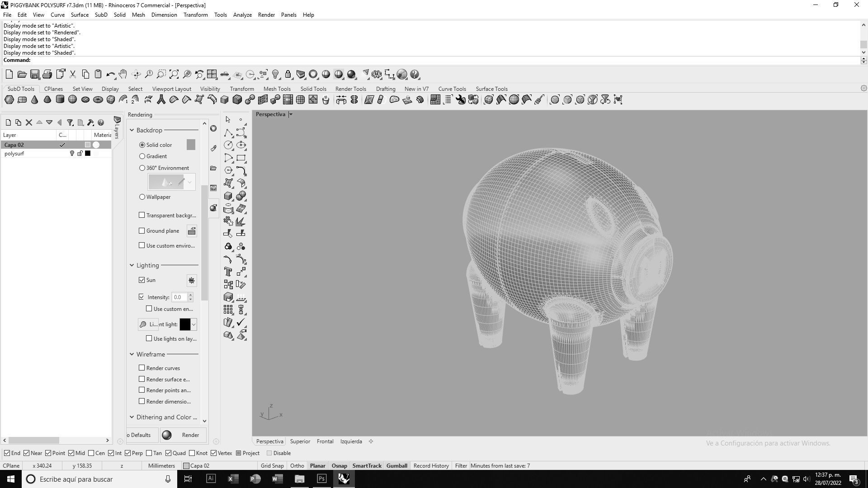Click the Print icon in toolbar
This screenshot has height=488, width=868.
(x=47, y=75)
